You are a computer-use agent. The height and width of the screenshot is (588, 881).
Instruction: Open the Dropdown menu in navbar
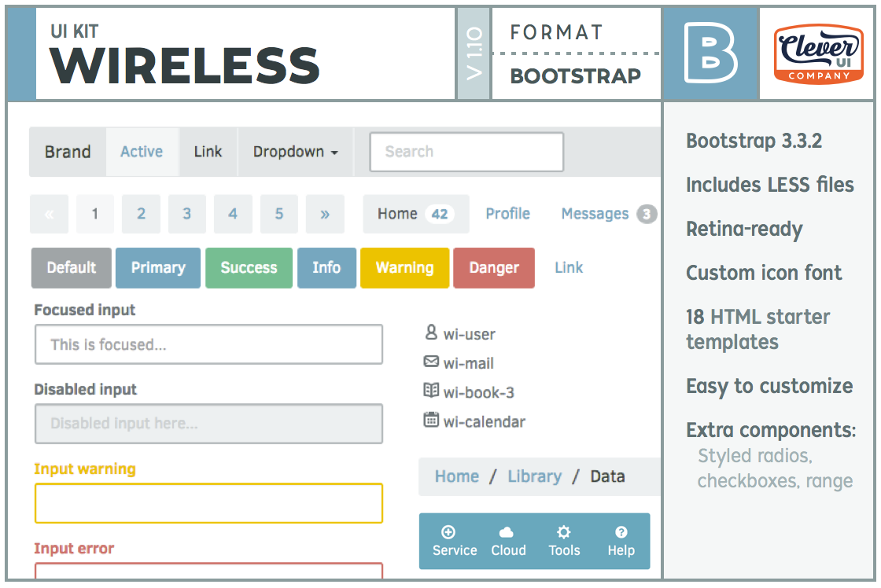(x=296, y=152)
